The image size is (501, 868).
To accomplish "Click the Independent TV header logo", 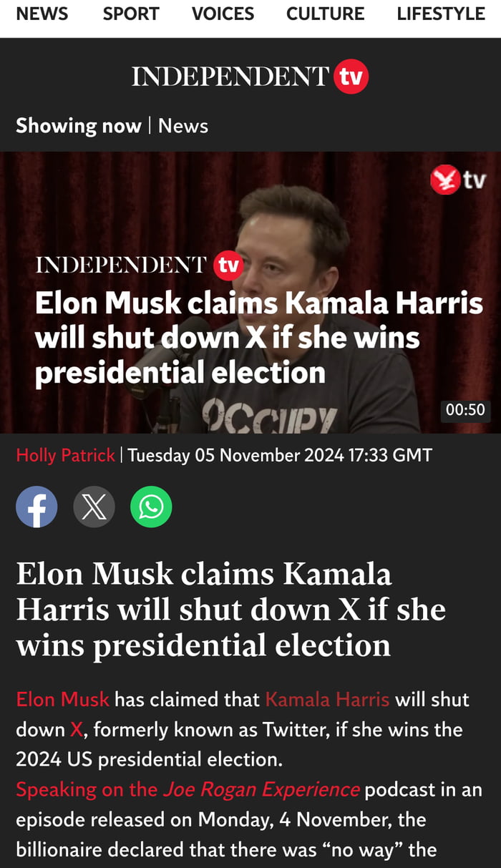I will tap(250, 77).
